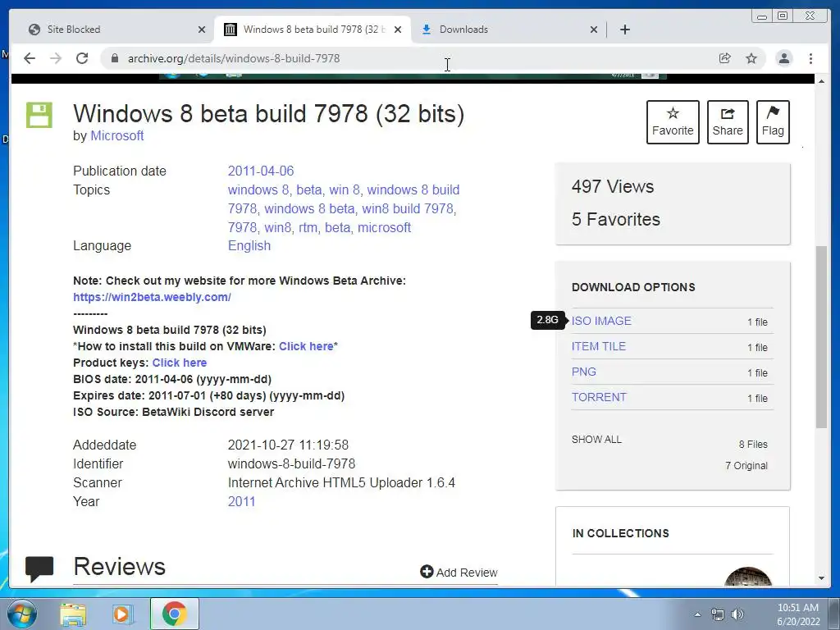
Task: Click Add Review link
Action: (459, 572)
